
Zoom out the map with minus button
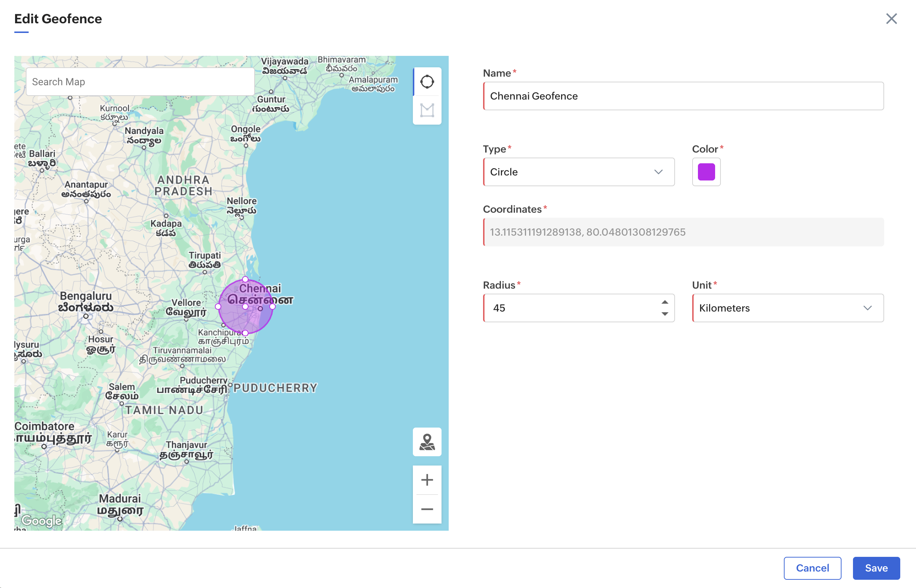tap(427, 509)
